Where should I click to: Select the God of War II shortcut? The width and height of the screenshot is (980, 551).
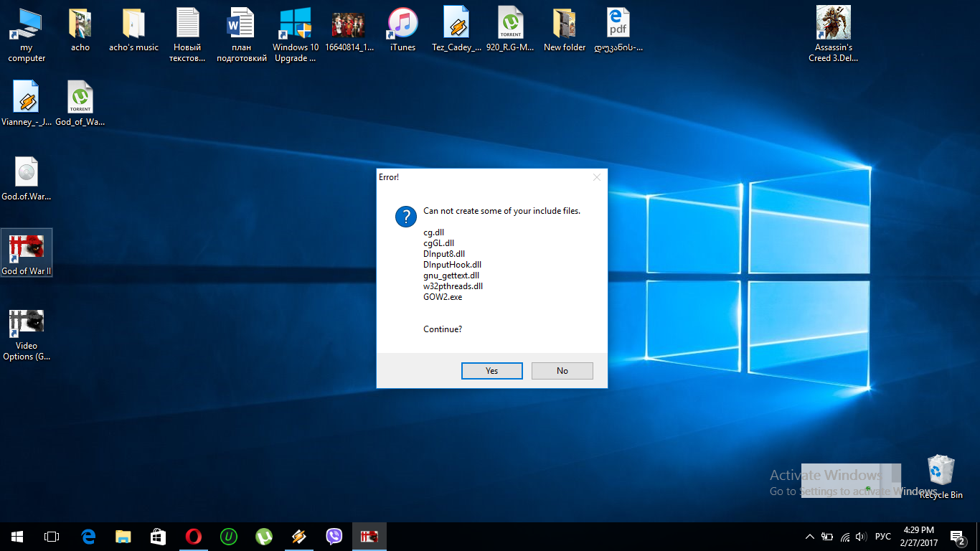click(x=27, y=253)
